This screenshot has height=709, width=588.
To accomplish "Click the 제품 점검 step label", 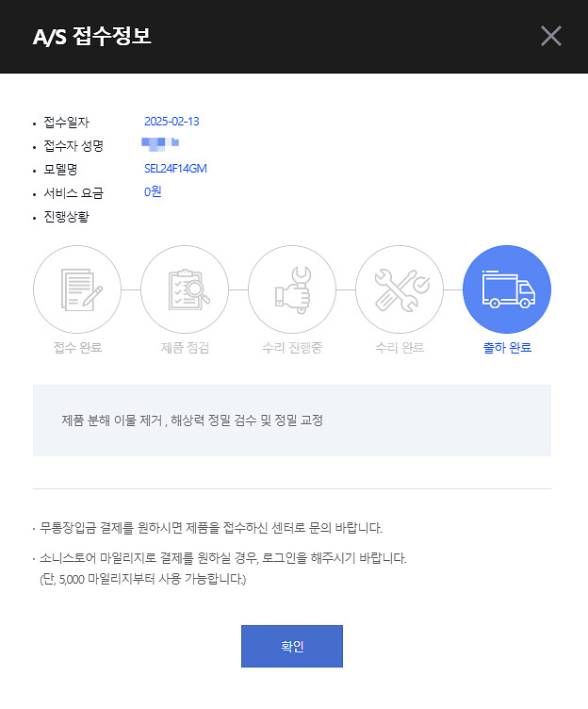I will (185, 348).
